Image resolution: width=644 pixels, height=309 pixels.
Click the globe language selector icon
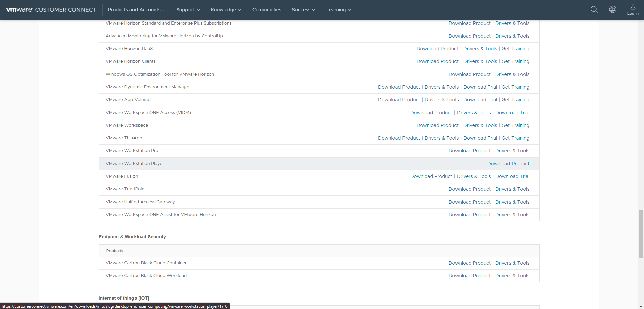(x=613, y=10)
